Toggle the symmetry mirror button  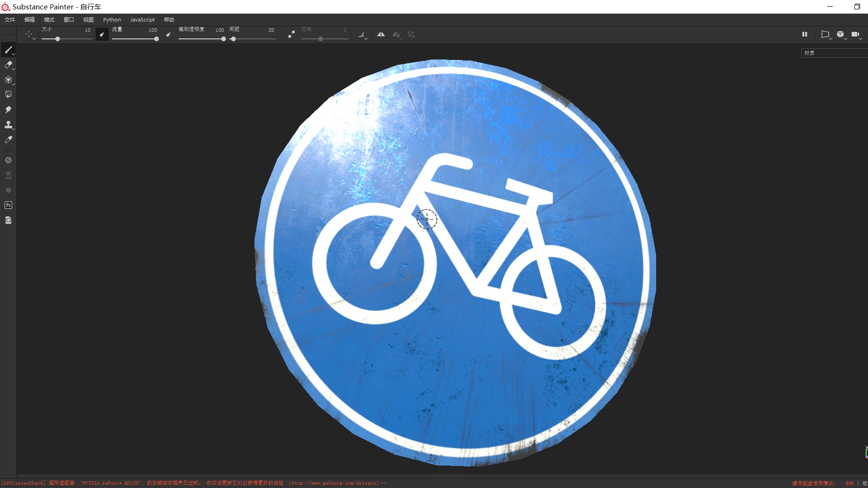pos(381,34)
